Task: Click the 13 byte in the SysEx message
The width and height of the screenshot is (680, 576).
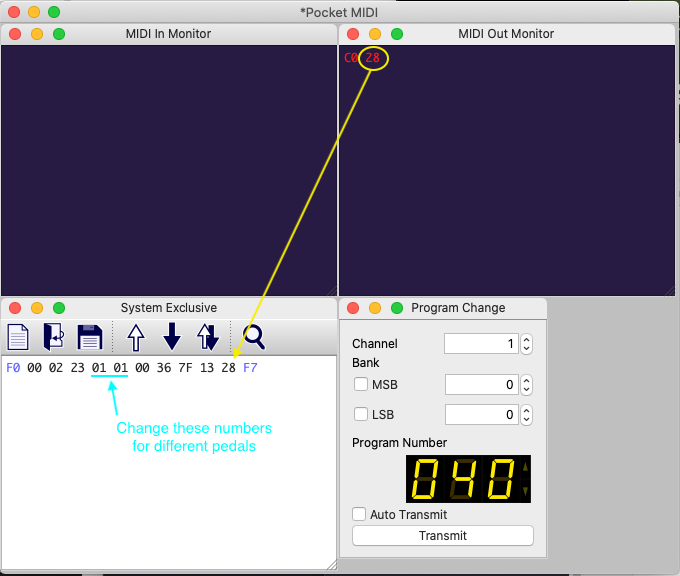Action: 207,368
